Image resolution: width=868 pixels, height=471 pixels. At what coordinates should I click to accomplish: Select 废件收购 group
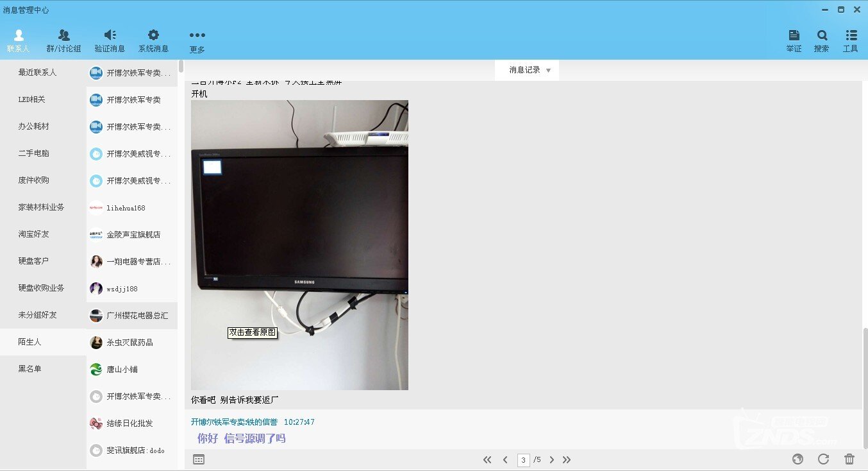pos(43,180)
